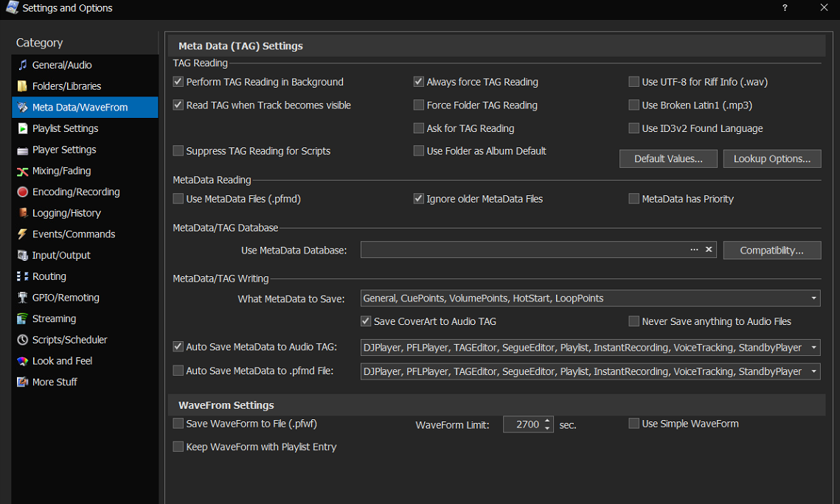Increase WaveForm Limit with up arrow
Viewport: 840px width, 504px height.
(547, 421)
